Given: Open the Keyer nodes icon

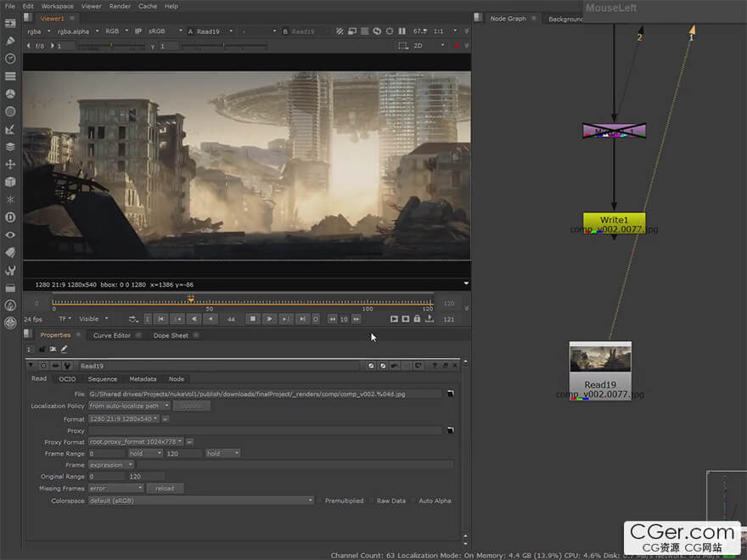Looking at the screenshot, I should point(10,129).
